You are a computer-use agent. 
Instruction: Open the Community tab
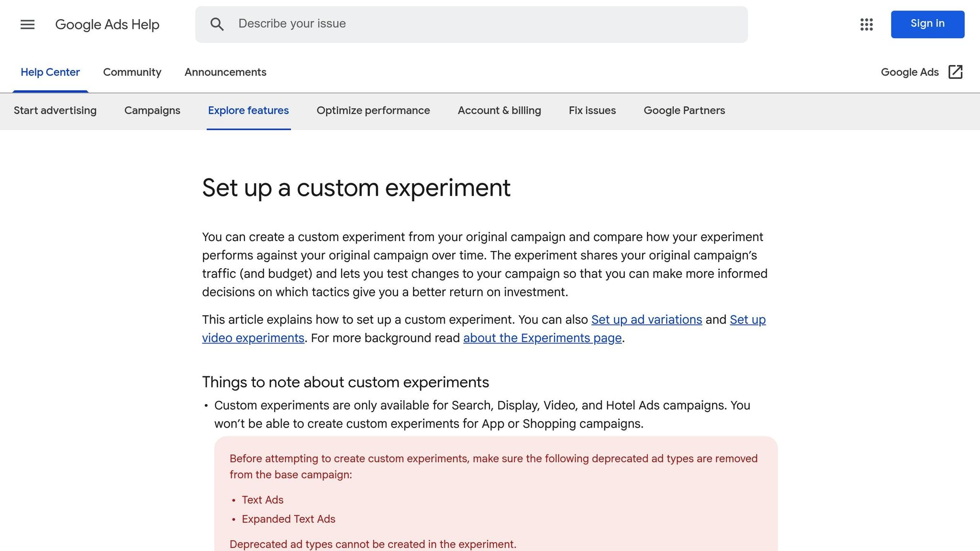pos(132,72)
